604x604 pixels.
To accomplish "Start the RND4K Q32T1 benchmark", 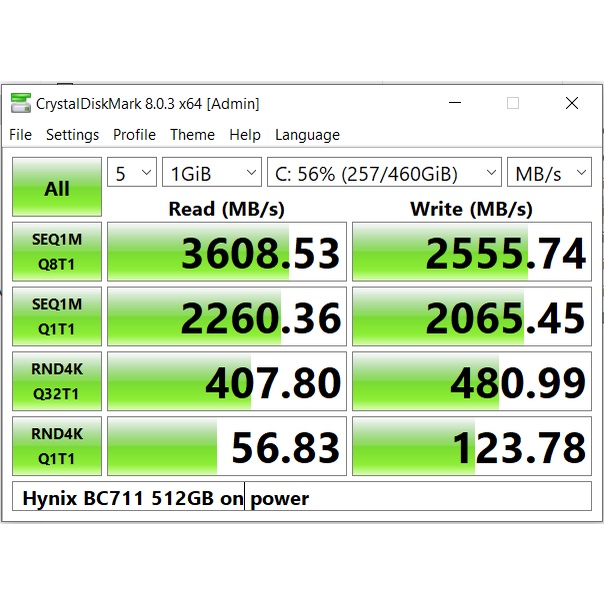I will click(57, 381).
